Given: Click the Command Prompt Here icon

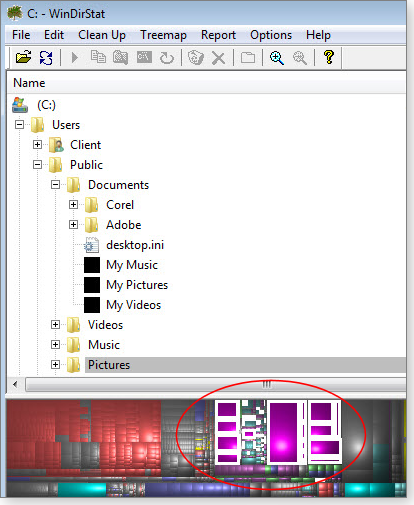Looking at the screenshot, I should 144,57.
